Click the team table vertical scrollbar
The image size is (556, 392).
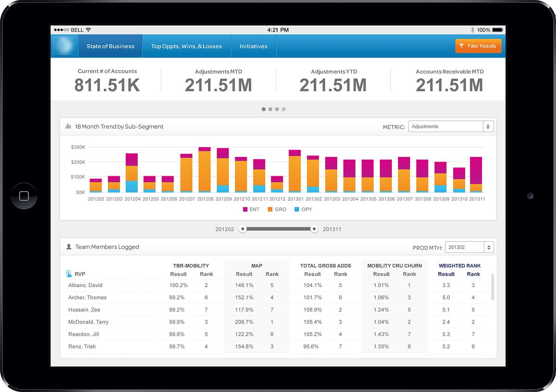pyautogui.click(x=492, y=286)
